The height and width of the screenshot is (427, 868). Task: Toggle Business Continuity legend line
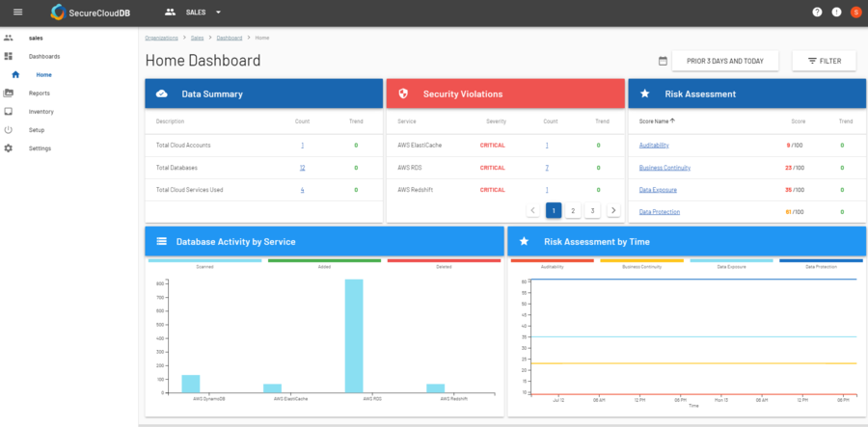641,261
